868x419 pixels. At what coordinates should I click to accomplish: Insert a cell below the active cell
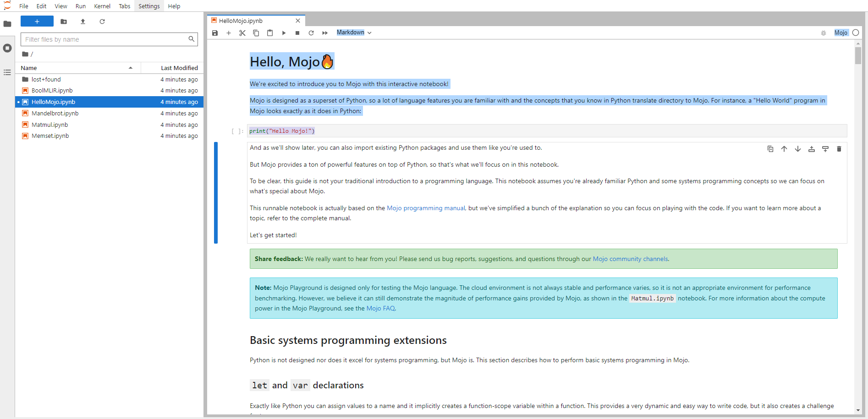(x=825, y=149)
